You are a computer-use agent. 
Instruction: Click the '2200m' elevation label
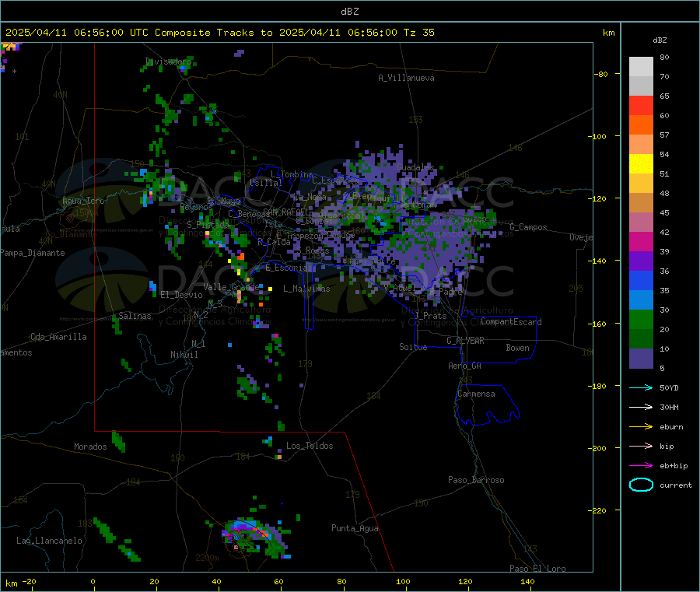click(207, 558)
